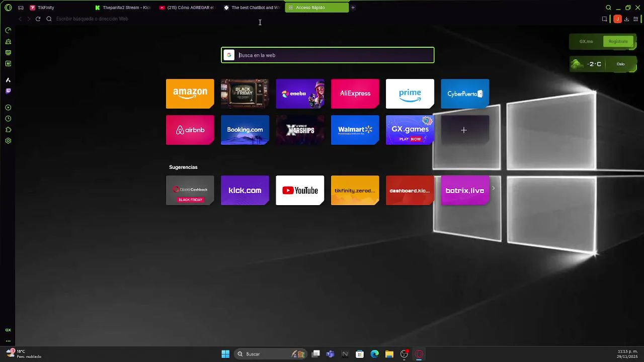Switch to Thepanita2 Stream Kick tab

pos(123,8)
